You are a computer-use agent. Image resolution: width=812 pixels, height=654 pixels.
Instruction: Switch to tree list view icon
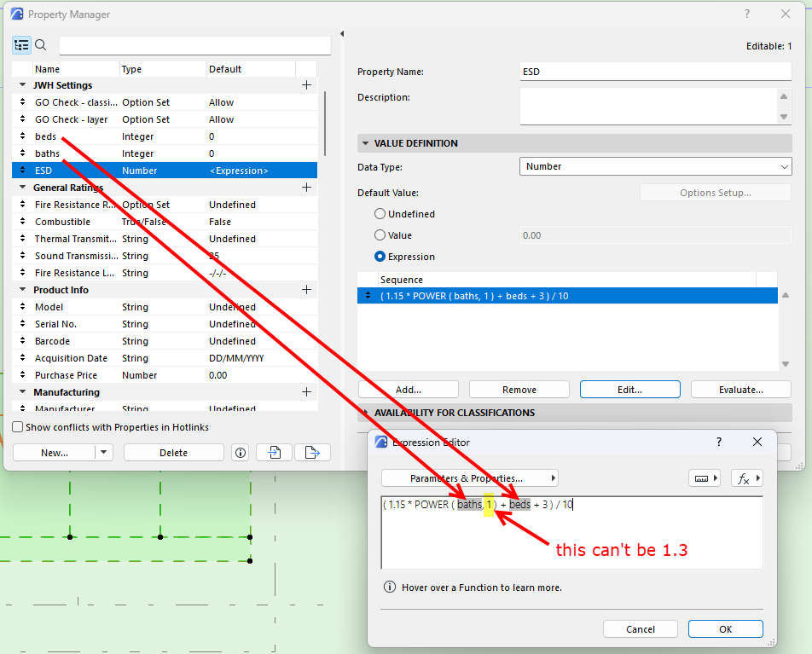(x=22, y=45)
